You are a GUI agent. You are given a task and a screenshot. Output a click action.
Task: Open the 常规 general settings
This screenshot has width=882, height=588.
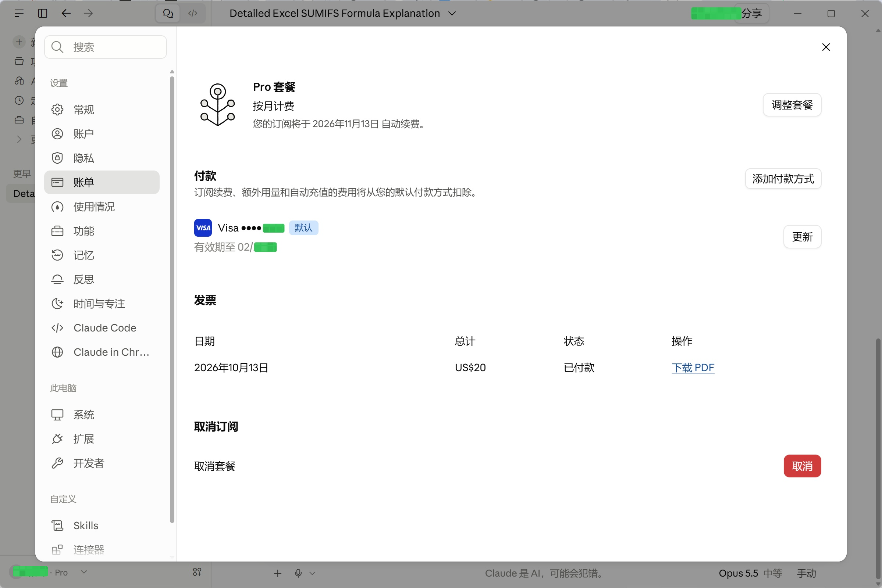(102, 110)
